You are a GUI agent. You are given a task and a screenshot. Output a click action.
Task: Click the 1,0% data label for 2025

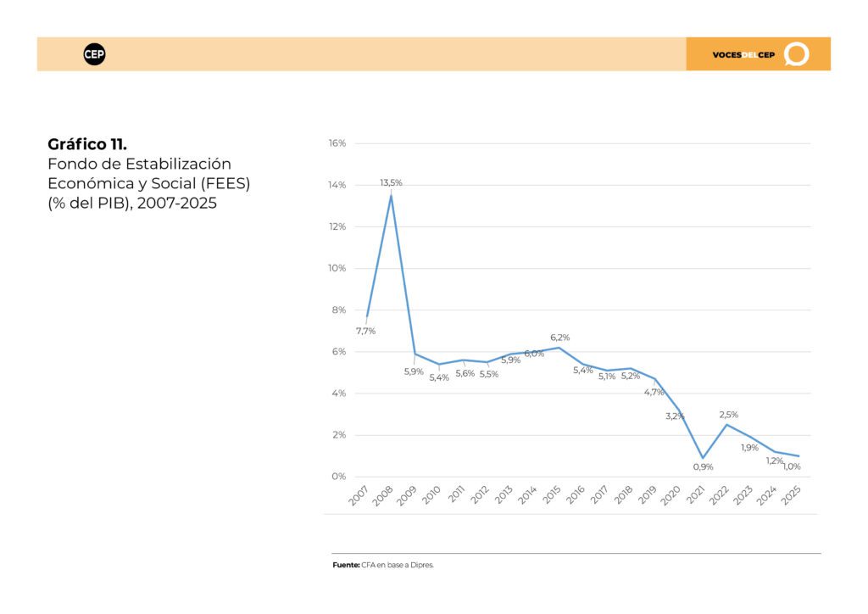[x=792, y=466]
